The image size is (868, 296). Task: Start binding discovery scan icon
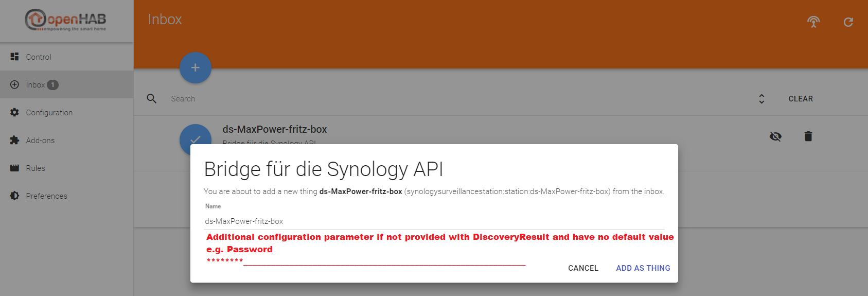click(813, 22)
